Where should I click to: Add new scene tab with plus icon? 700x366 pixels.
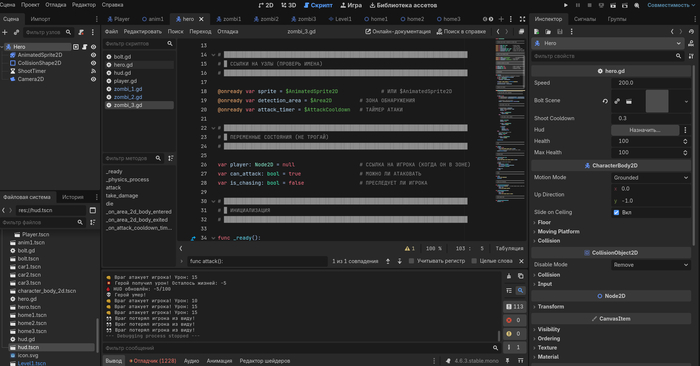pyautogui.click(x=501, y=19)
